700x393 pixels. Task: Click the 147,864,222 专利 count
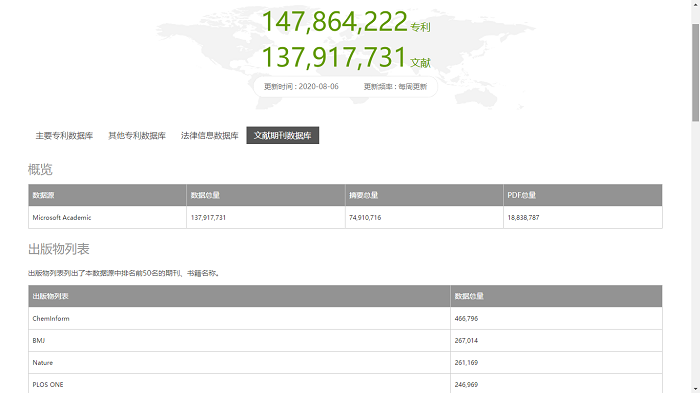pyautogui.click(x=346, y=21)
